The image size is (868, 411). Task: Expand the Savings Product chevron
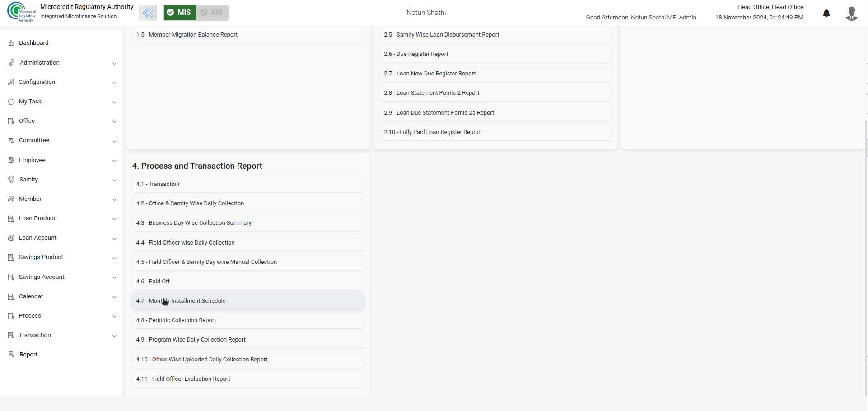pos(114,258)
